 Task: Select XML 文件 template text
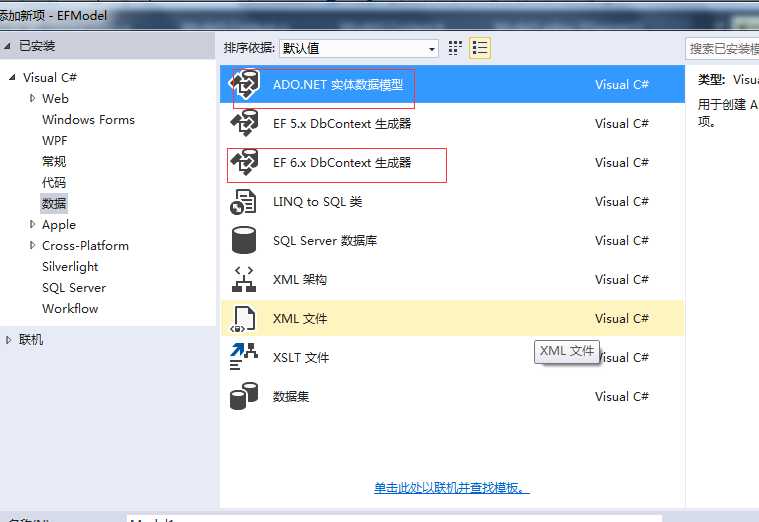tap(300, 319)
